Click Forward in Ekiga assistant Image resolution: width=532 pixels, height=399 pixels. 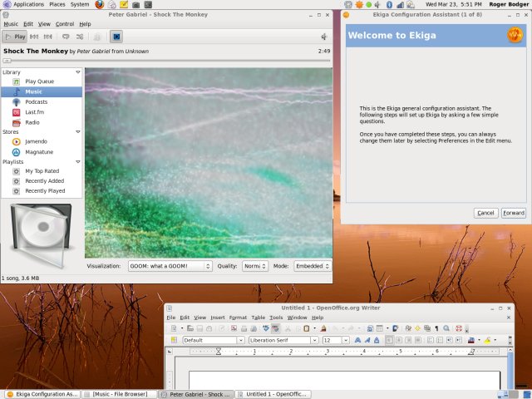514,213
